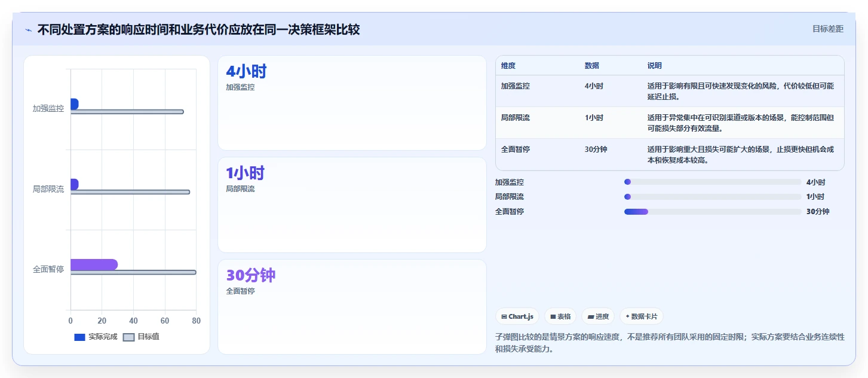Open the 4小时 data card

pos(352,103)
